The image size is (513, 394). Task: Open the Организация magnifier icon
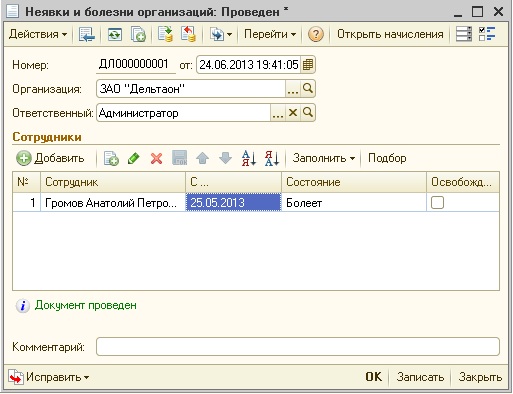[x=308, y=89]
